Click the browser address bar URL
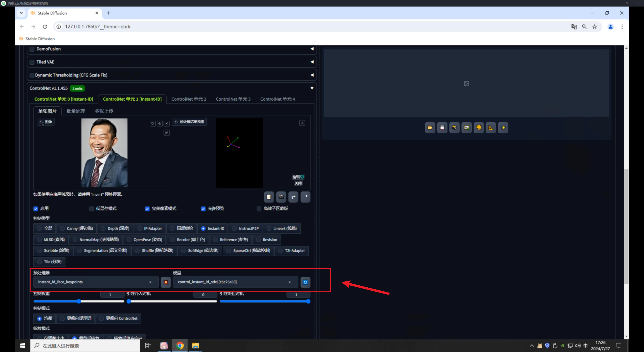 pos(98,27)
